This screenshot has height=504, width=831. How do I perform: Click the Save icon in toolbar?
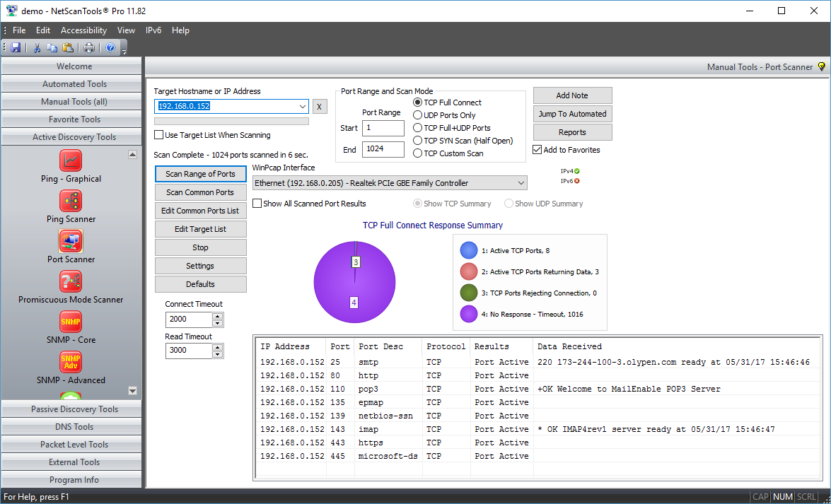16,48
